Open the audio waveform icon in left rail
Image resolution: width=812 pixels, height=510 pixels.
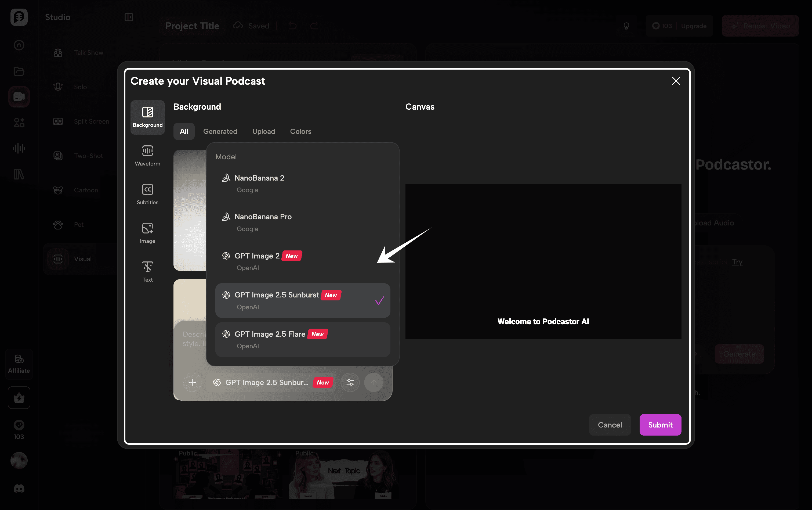pos(19,148)
